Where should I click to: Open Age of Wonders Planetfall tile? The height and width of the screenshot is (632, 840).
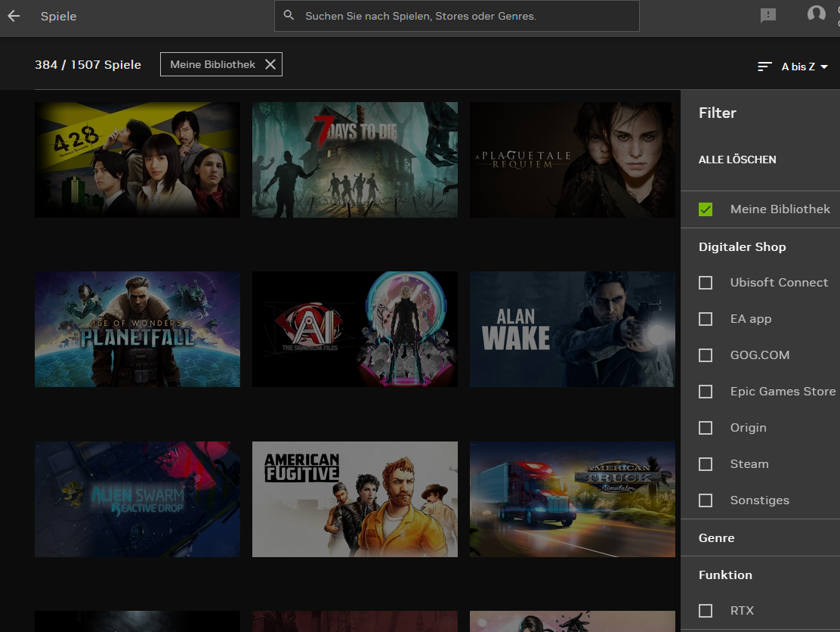pos(137,329)
